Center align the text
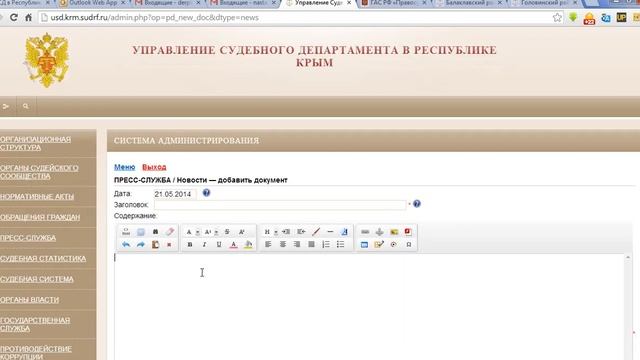 point(282,244)
